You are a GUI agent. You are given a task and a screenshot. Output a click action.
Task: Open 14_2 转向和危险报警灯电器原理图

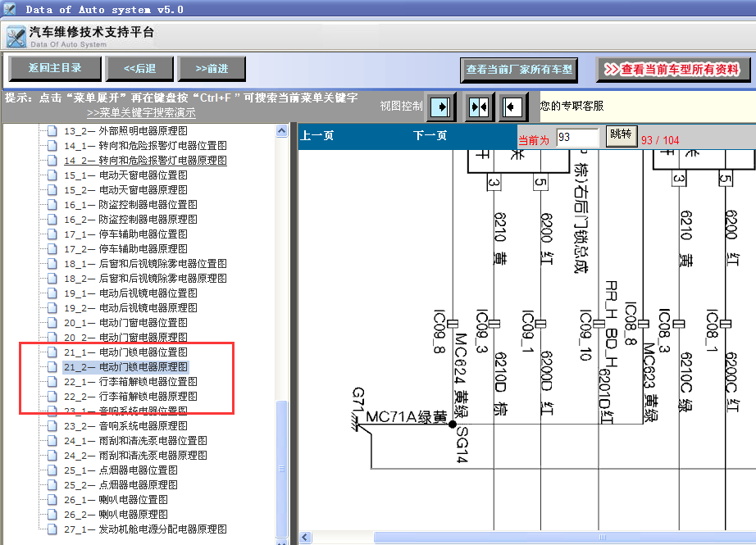145,161
